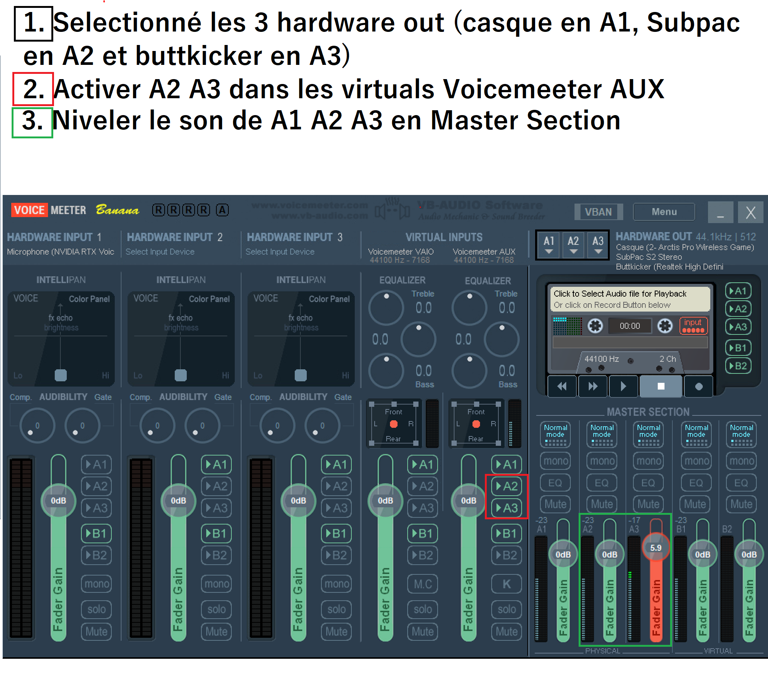The width and height of the screenshot is (768, 700).
Task: Click the K karaoke button on AUX strip
Action: [x=506, y=584]
